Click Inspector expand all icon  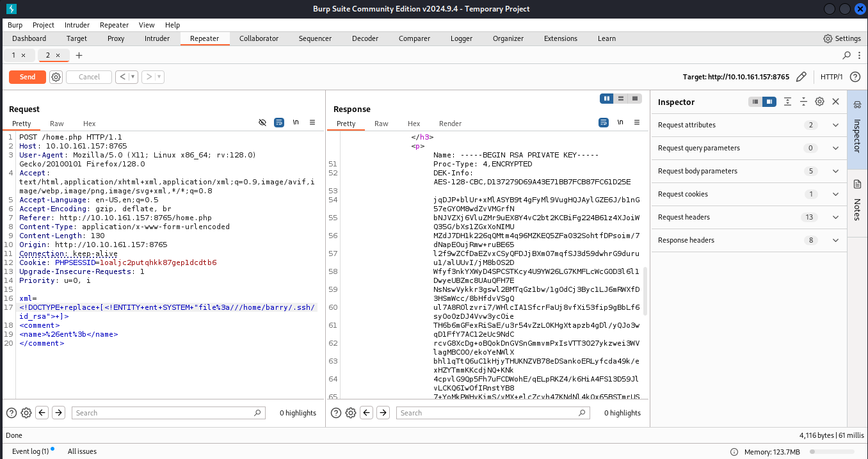click(787, 102)
